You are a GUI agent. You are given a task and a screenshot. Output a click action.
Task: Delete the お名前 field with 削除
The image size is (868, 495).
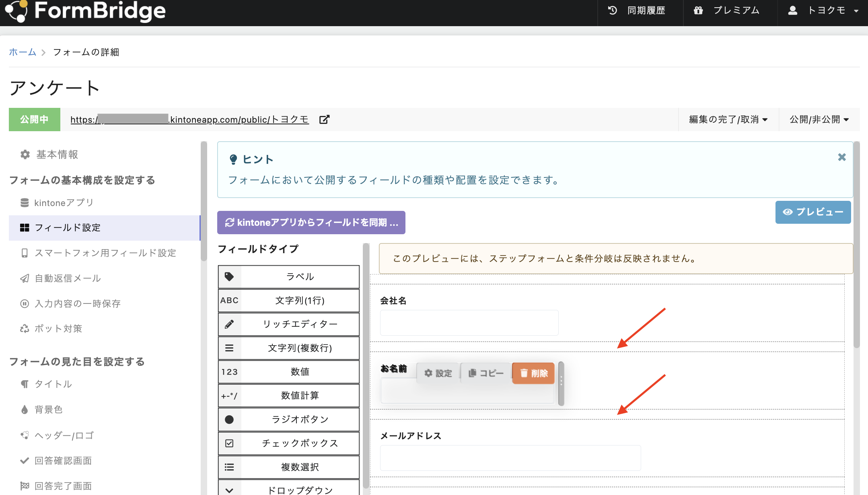pos(533,373)
